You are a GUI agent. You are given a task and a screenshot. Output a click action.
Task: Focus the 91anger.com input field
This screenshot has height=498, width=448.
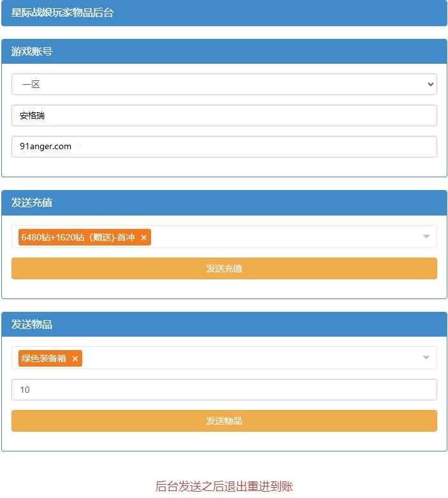pos(224,147)
